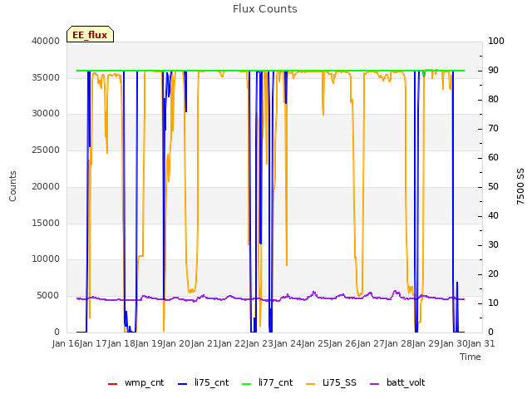532x399 pixels.
Task: Click the 40000 y-axis tick label
Action: coord(46,41)
